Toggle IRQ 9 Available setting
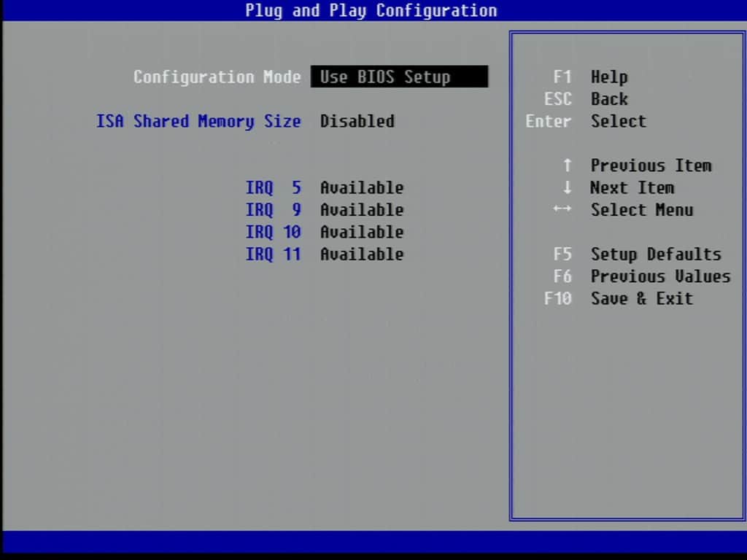 [362, 210]
